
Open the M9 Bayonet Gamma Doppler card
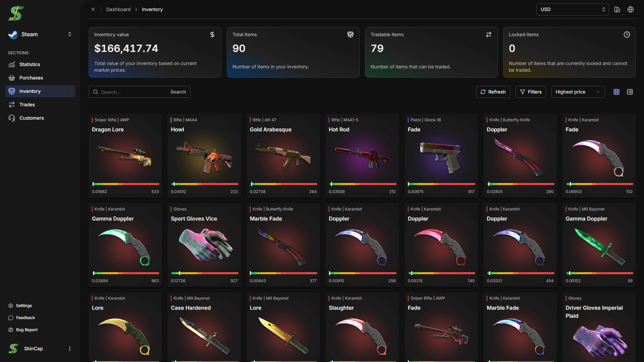pos(599,245)
